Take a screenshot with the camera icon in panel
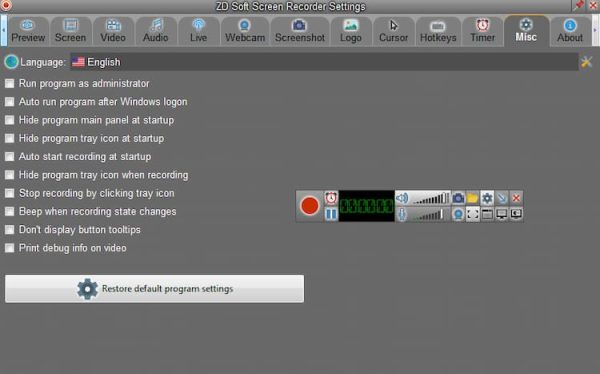Viewport: 600px width, 374px height. [x=458, y=198]
